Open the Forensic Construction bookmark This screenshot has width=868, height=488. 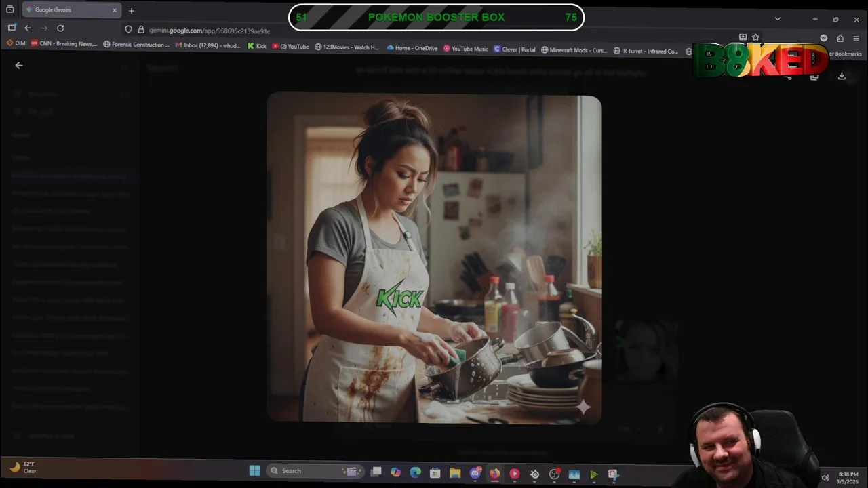point(136,45)
